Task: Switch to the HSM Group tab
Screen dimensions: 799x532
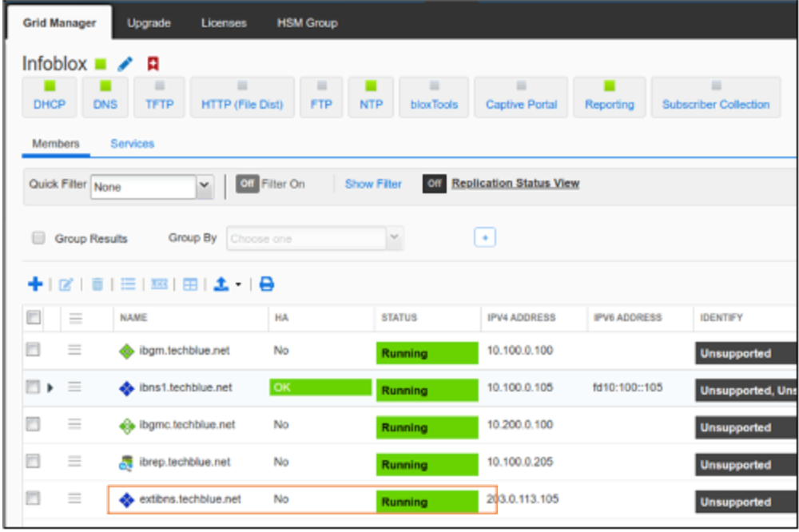Action: tap(308, 23)
